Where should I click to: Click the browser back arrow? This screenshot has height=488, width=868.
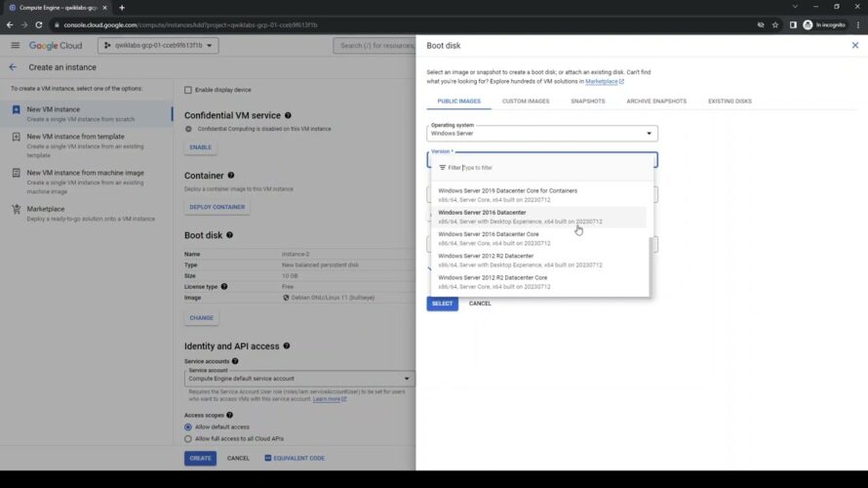pos(10,25)
